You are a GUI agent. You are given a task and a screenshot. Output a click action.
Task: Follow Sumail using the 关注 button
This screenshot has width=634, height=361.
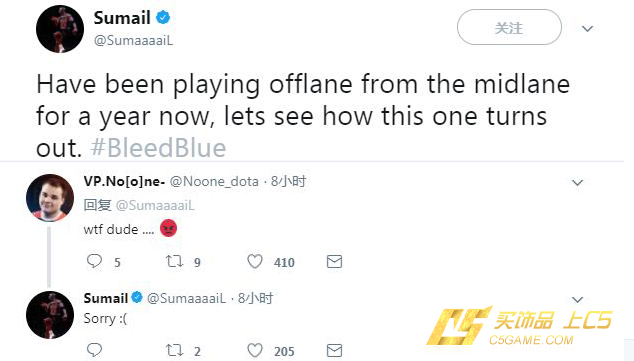(509, 27)
